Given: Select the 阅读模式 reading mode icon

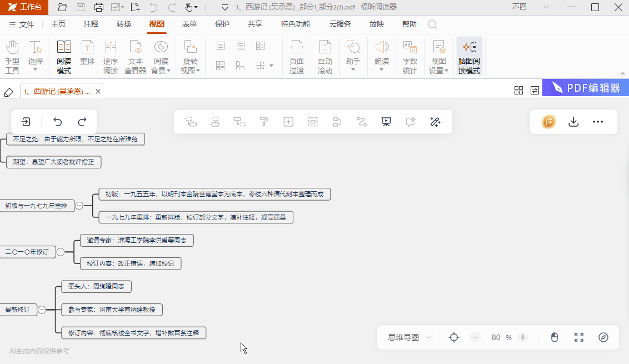Looking at the screenshot, I should [63, 56].
